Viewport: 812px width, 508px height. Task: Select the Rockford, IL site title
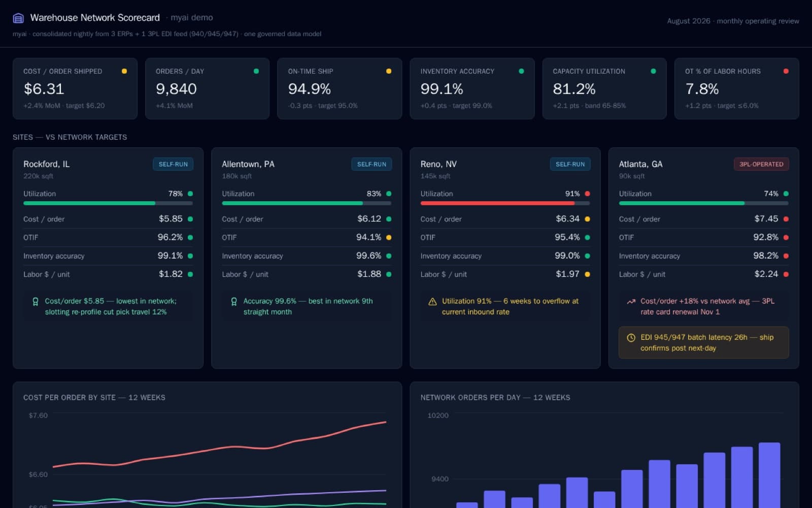pyautogui.click(x=47, y=164)
